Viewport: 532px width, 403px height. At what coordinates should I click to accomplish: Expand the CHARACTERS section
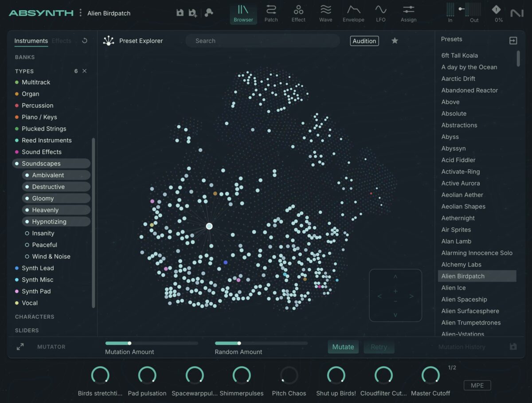tap(35, 317)
